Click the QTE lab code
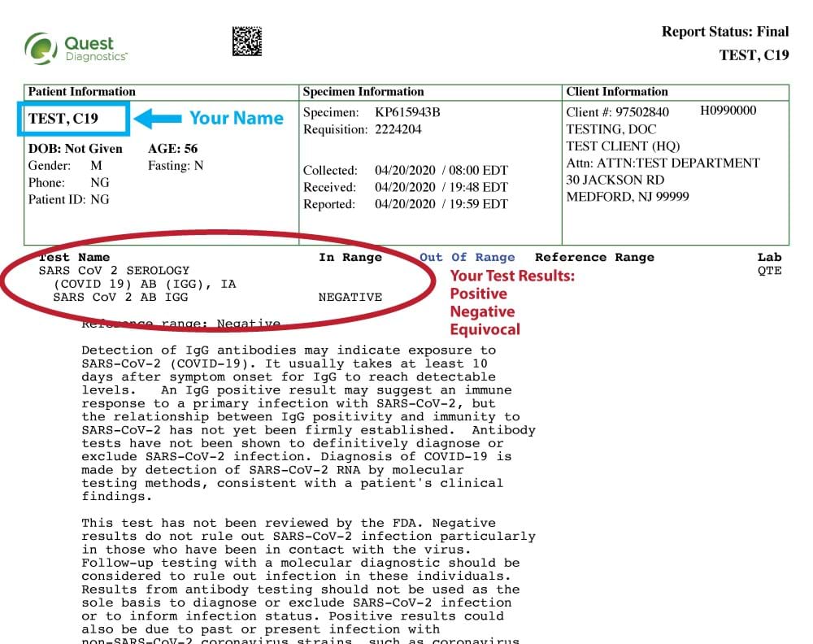The height and width of the screenshot is (644, 813). coord(769,271)
